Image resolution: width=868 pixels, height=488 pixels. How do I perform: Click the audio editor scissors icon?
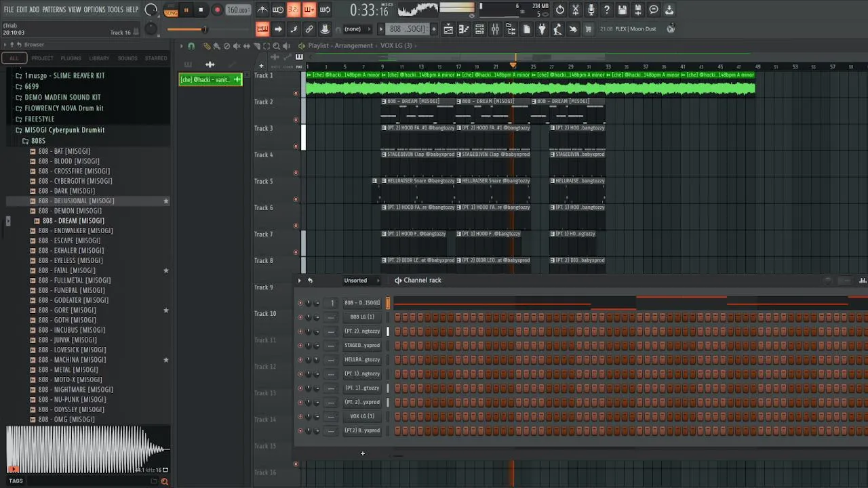pyautogui.click(x=576, y=10)
